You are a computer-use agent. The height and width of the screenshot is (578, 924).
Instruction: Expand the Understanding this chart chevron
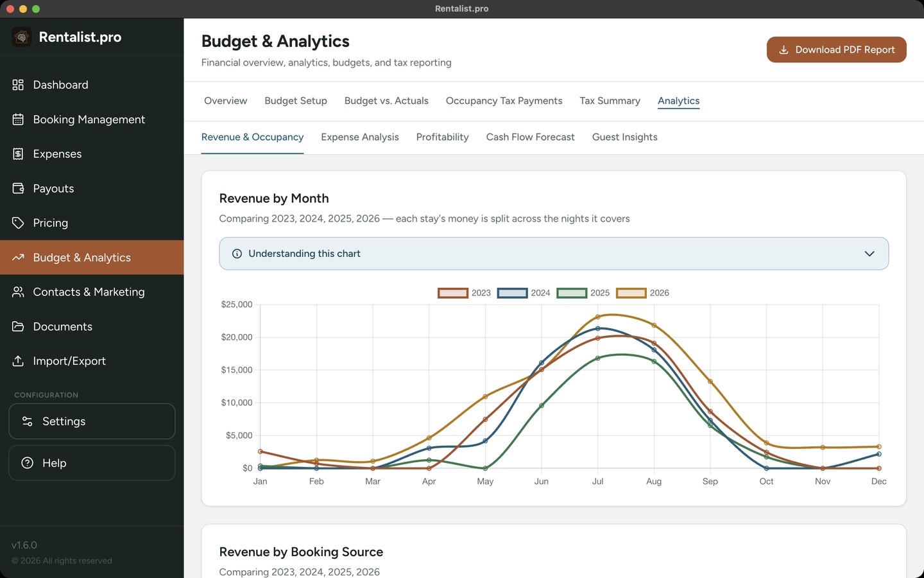tap(869, 254)
